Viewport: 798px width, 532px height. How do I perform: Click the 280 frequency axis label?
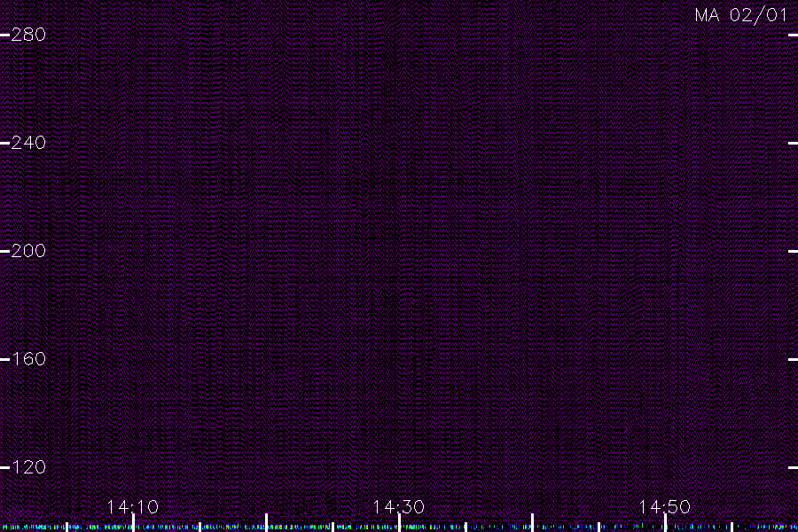pos(28,35)
